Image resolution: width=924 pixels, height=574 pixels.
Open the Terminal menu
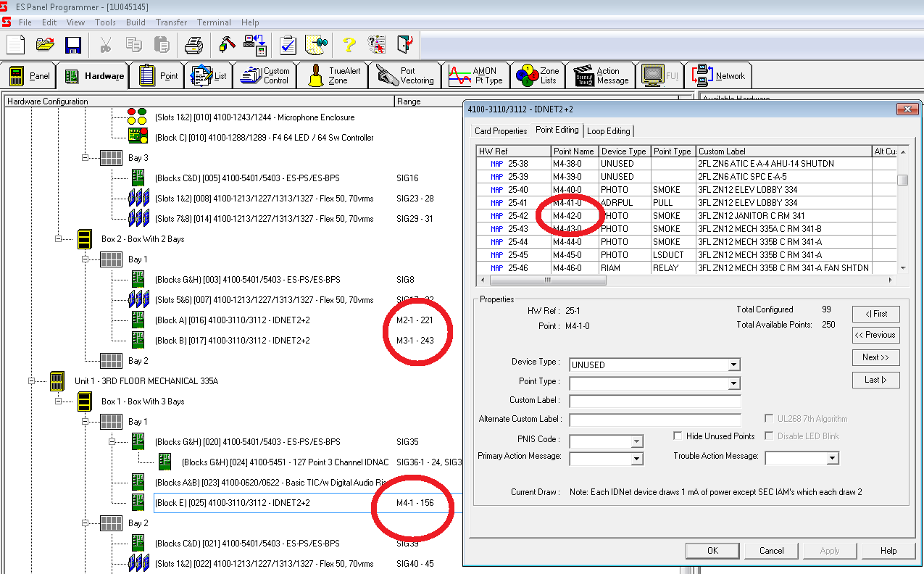(214, 22)
